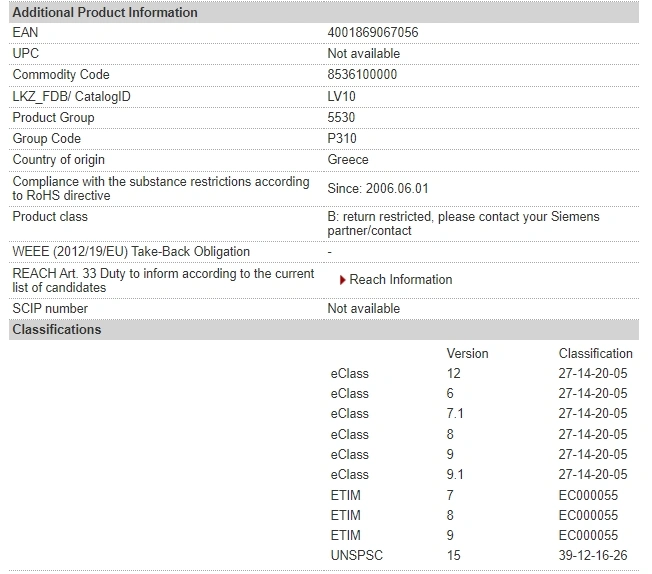Viewport: 652px width, 574px height.
Task: Click the red arrow beside Reach Information
Action: tap(343, 280)
